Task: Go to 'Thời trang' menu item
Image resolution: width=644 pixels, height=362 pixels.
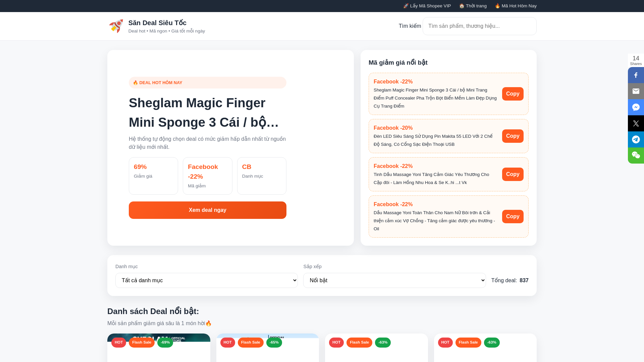Action: coord(473,6)
